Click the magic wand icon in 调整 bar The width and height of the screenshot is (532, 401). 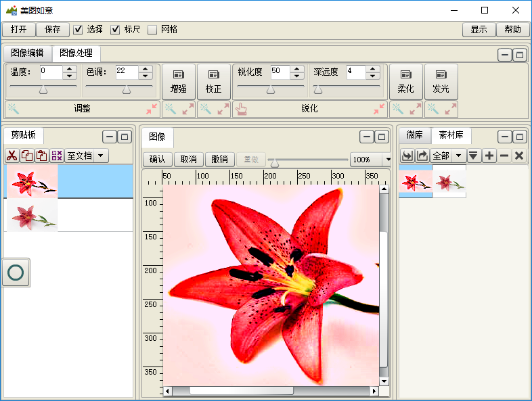(x=14, y=109)
